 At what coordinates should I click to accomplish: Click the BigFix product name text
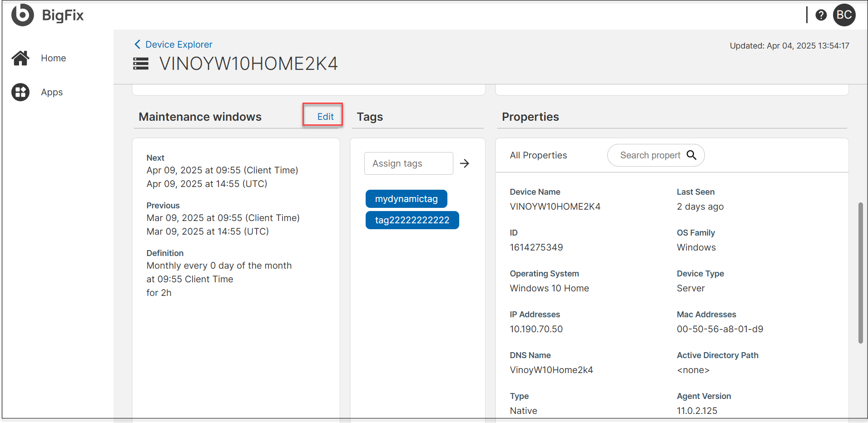click(x=63, y=15)
